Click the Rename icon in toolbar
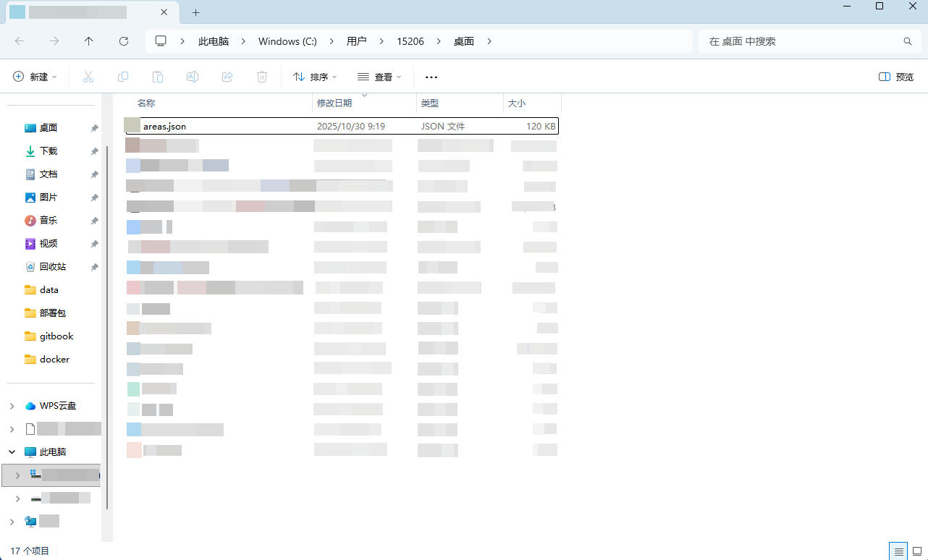 tap(193, 77)
